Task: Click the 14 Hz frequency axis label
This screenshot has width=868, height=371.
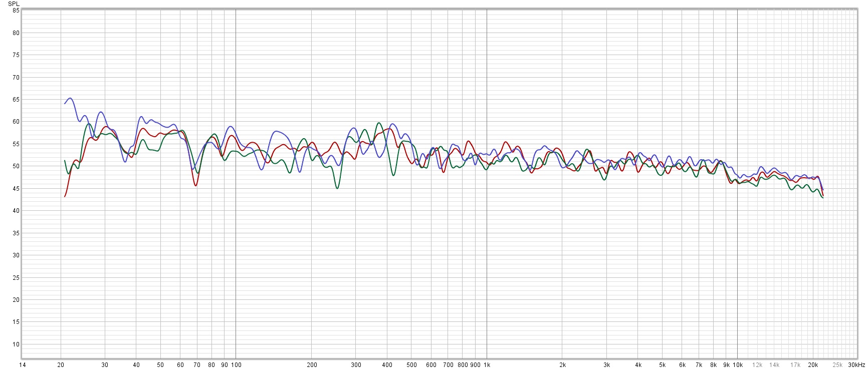Action: [22, 365]
